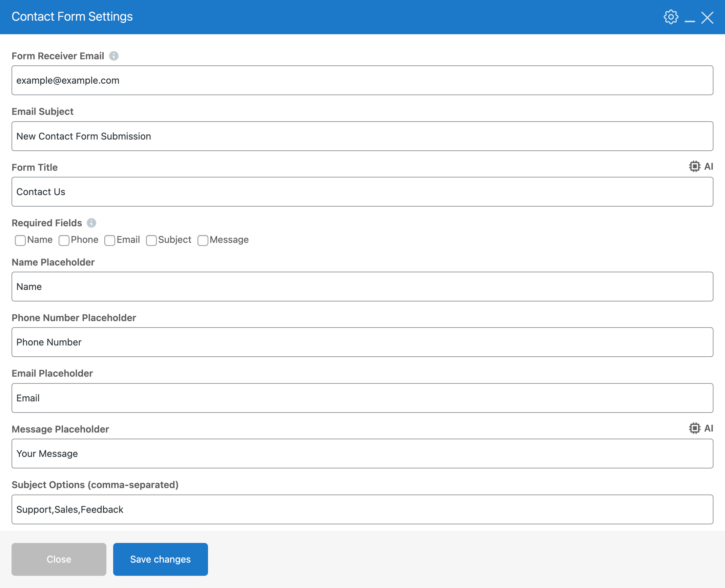Toggle the Subject required checkbox
This screenshot has width=725, height=588.
point(151,240)
